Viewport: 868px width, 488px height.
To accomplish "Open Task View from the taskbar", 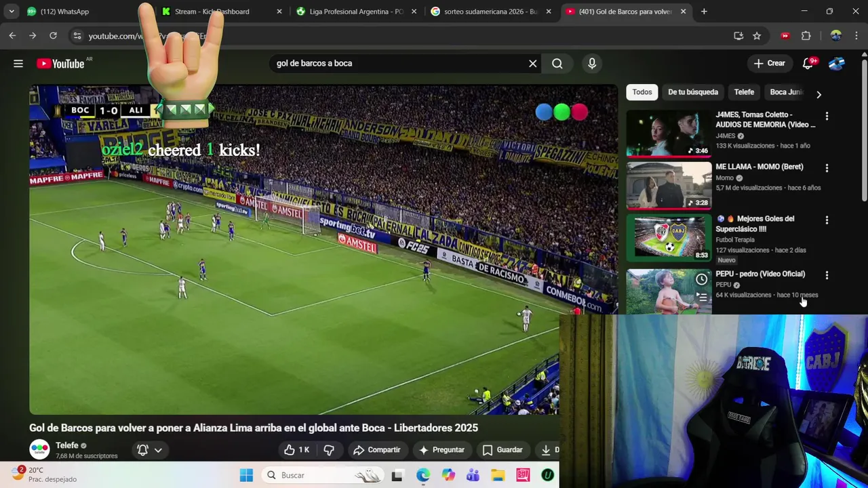I will (x=397, y=476).
